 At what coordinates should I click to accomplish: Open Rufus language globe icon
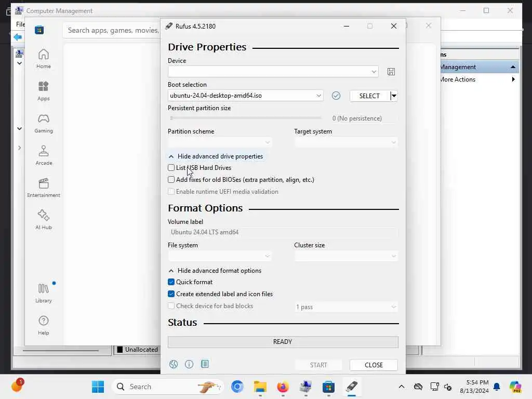tap(174, 364)
